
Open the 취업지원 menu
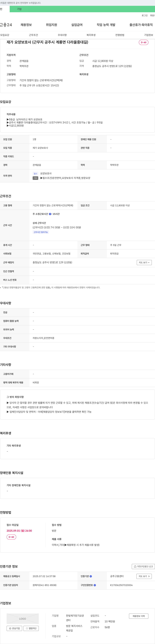tap(51, 25)
